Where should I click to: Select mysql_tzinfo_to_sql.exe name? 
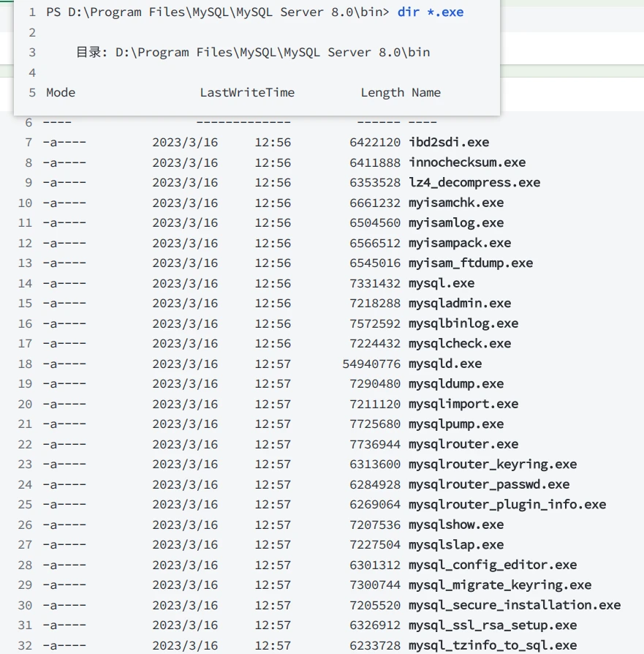point(493,645)
